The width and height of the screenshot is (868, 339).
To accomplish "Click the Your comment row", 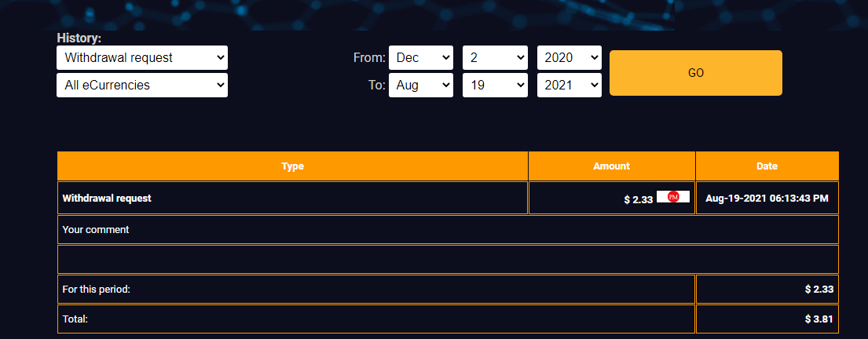I will (x=448, y=229).
